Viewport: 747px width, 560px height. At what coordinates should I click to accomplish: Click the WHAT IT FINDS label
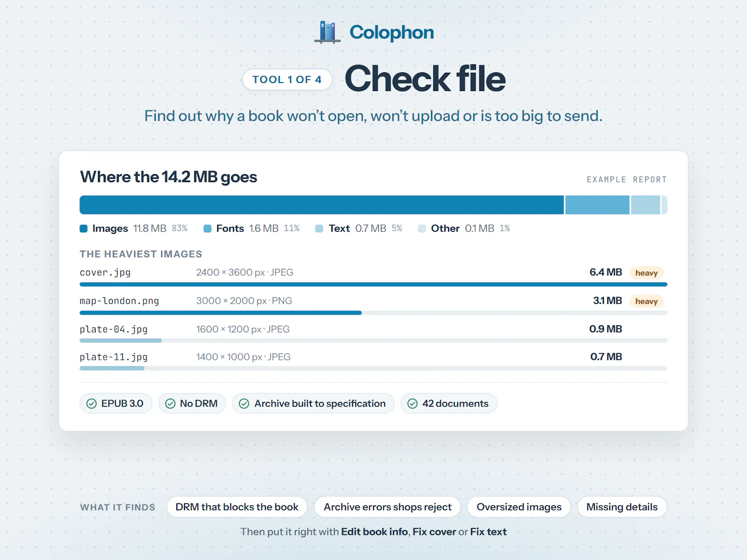tap(118, 507)
